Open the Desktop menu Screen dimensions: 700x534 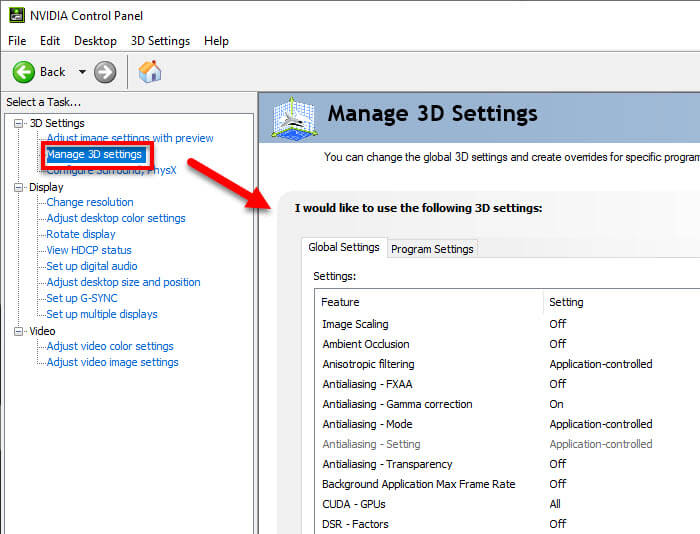pyautogui.click(x=95, y=41)
